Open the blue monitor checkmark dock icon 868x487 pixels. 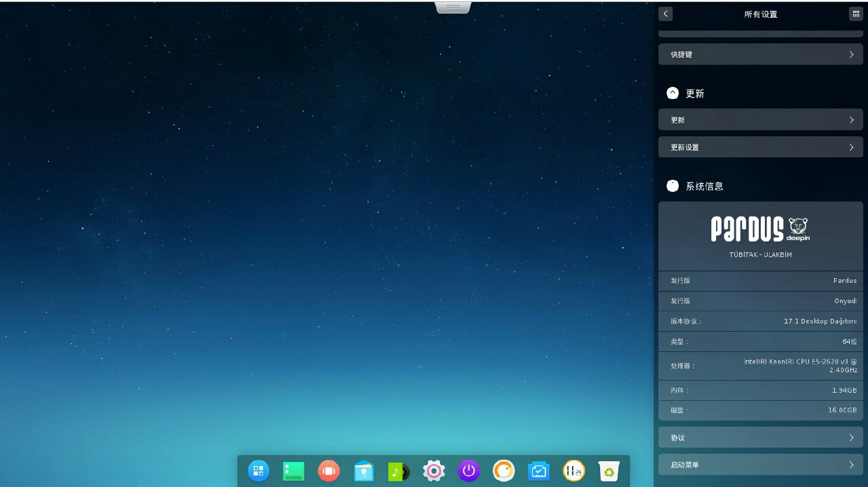pyautogui.click(x=539, y=471)
